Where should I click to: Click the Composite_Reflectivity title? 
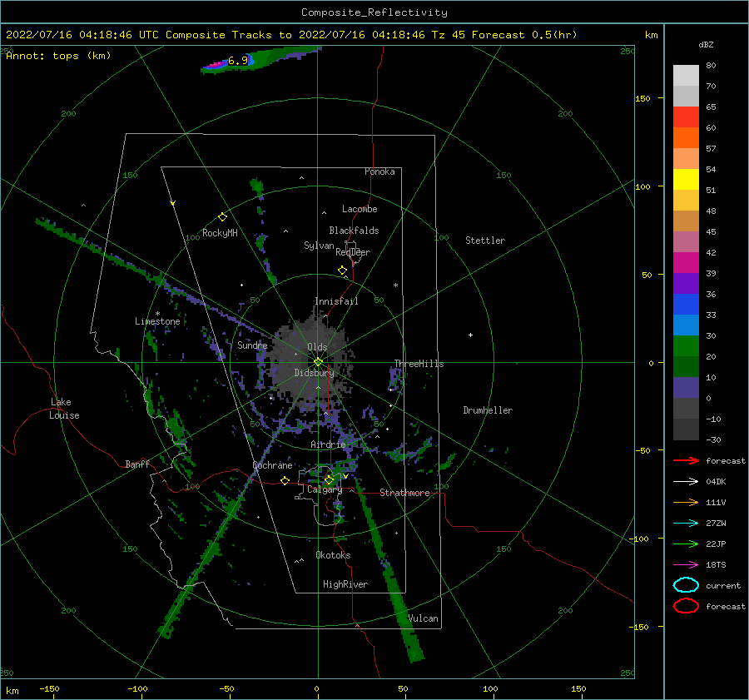374,12
